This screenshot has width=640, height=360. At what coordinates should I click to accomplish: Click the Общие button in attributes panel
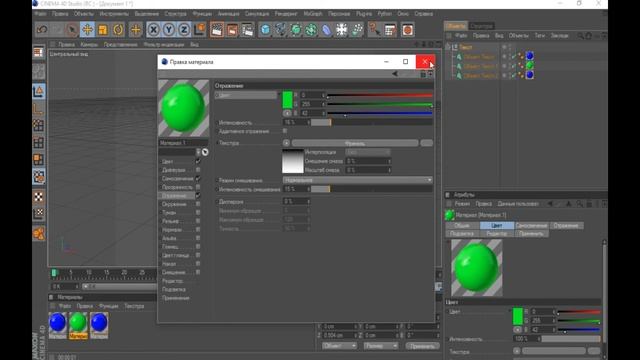tap(462, 225)
